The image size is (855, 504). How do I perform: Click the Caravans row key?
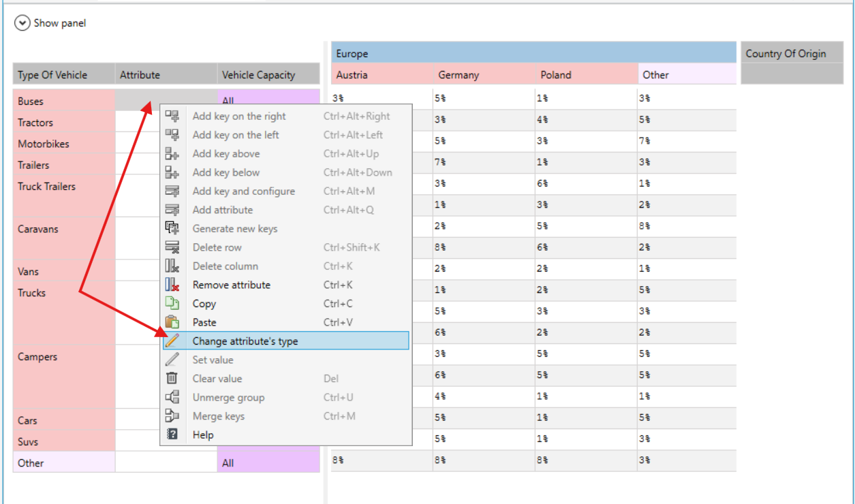tap(64, 239)
